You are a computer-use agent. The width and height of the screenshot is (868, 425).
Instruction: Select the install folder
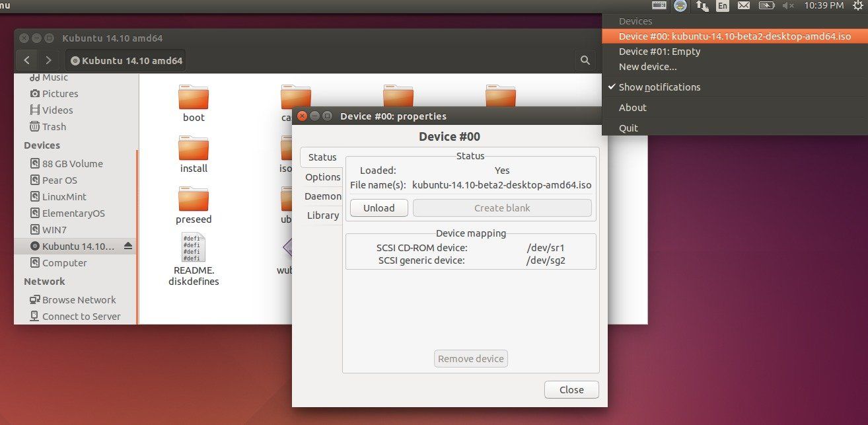(x=194, y=155)
